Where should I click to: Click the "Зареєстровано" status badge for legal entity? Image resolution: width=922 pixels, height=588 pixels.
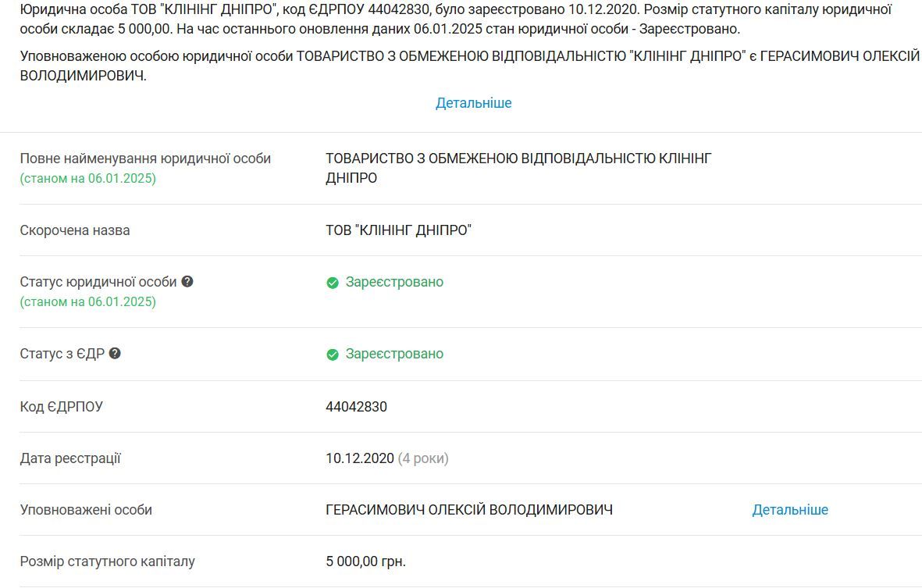click(x=394, y=282)
